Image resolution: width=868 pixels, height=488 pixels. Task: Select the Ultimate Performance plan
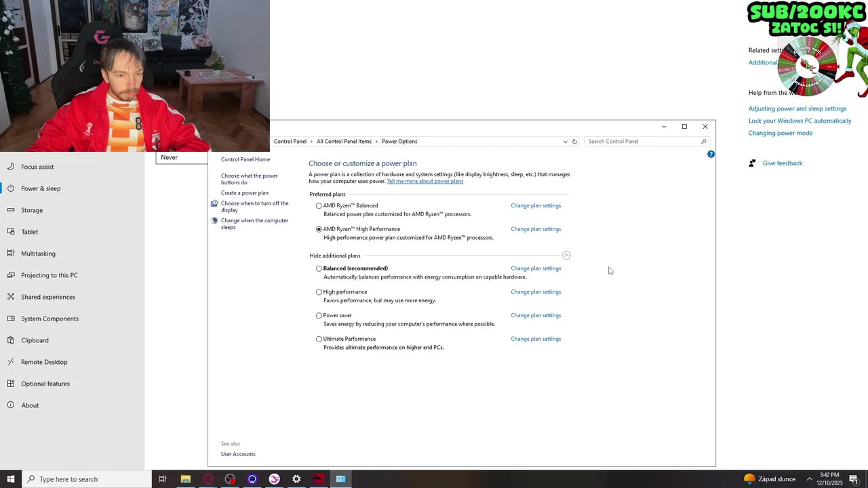[x=319, y=339]
